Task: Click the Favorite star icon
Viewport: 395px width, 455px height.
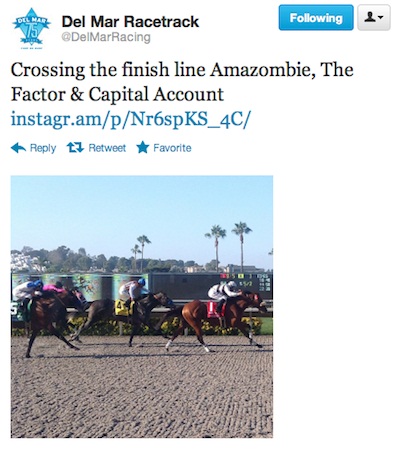Action: coord(143,147)
